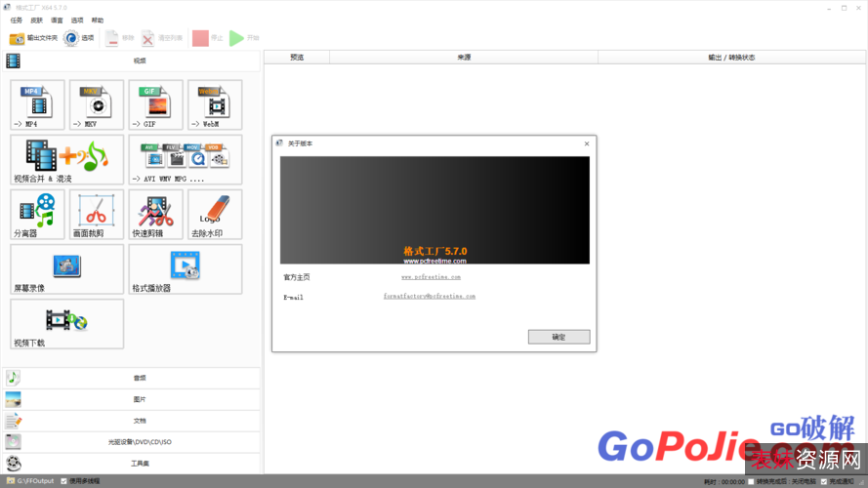The width and height of the screenshot is (868, 488).
Task: Open the 选项 menu in menu bar
Action: (x=77, y=20)
